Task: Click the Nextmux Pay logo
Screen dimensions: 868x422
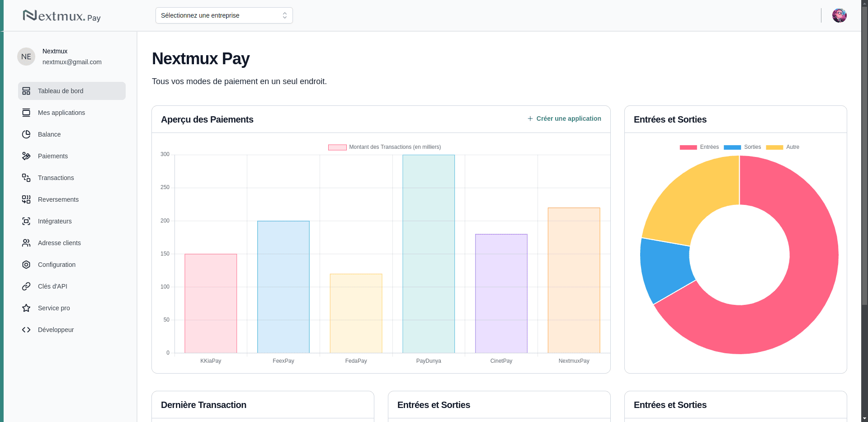Action: pyautogui.click(x=62, y=16)
